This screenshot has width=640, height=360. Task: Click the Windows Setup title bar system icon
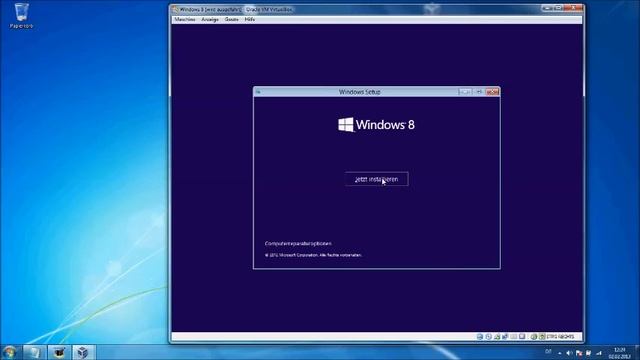pyautogui.click(x=258, y=92)
